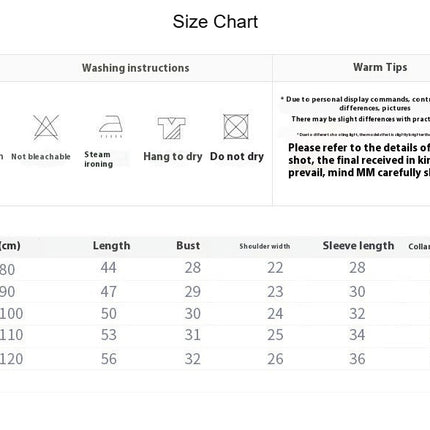Click the Hang to dry label

tap(173, 157)
